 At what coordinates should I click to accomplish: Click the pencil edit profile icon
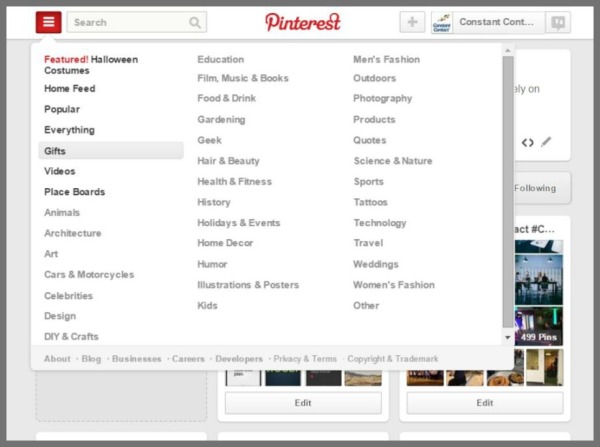tap(546, 142)
